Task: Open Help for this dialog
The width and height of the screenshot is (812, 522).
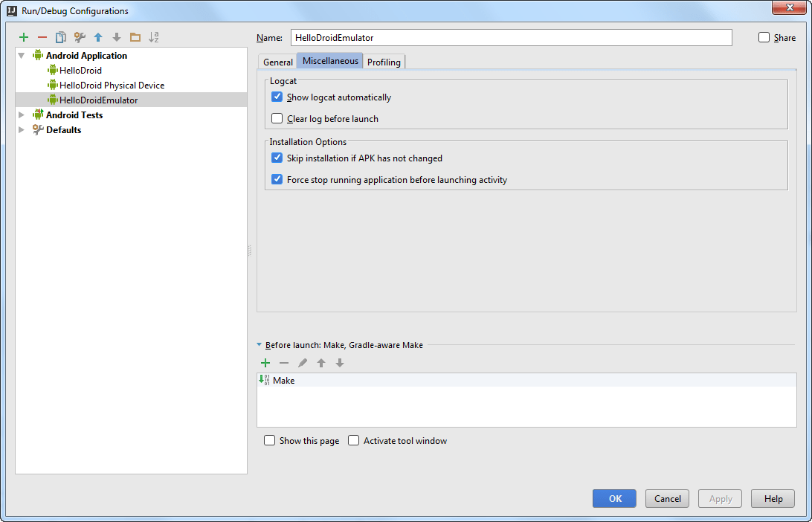Action: [x=773, y=499]
